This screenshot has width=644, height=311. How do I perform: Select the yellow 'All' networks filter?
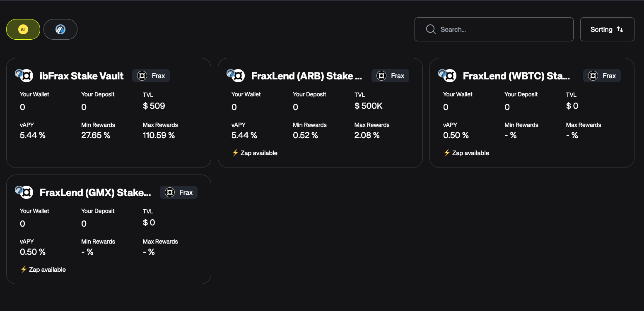tap(23, 29)
